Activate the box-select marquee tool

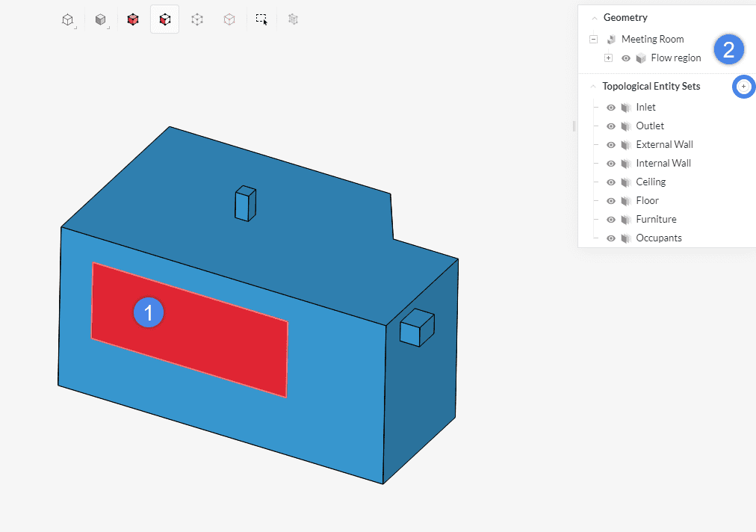pyautogui.click(x=260, y=19)
